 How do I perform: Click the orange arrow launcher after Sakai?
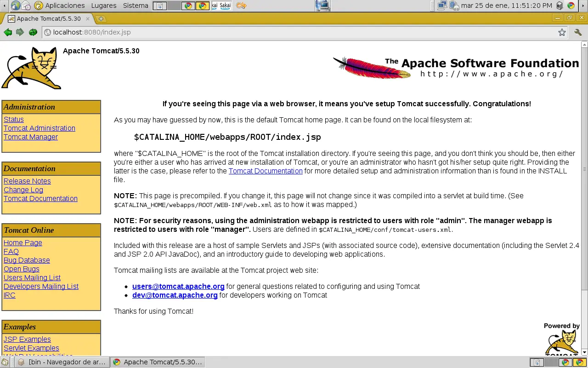(x=241, y=6)
